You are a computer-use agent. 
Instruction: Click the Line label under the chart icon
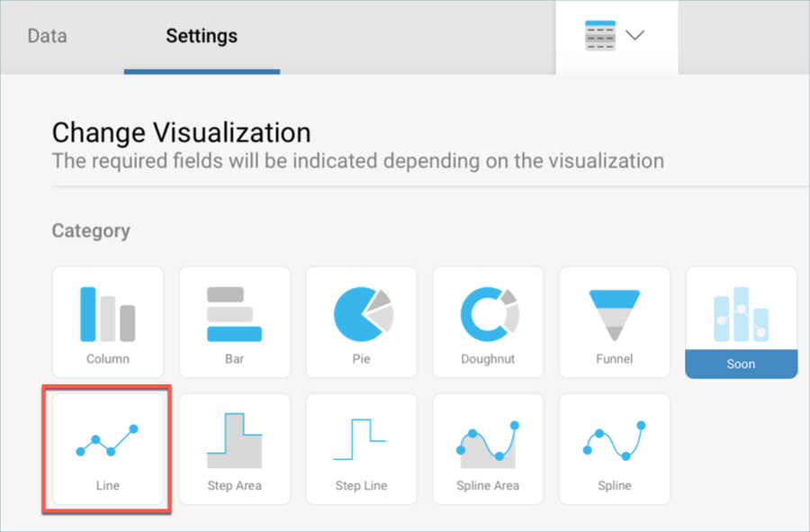pos(108,485)
